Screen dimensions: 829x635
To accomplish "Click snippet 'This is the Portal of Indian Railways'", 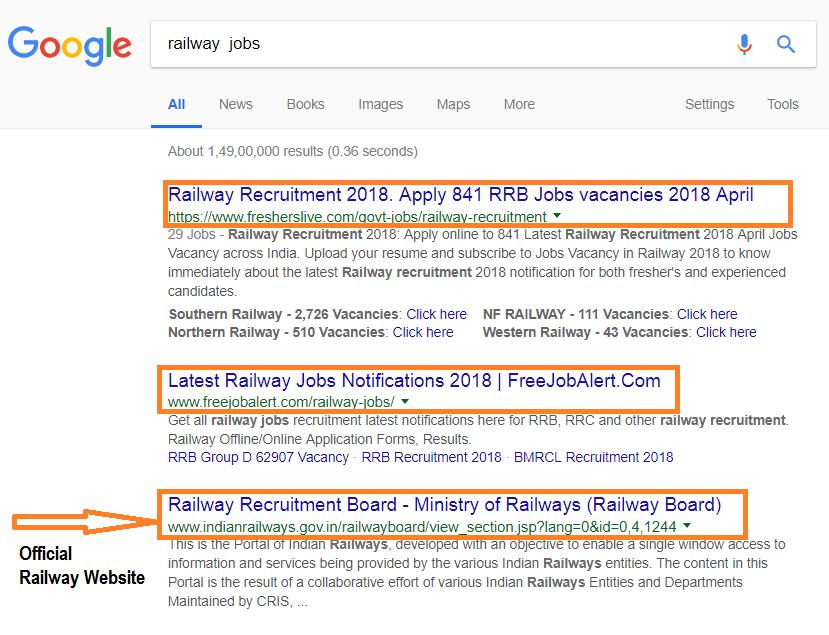I will (x=476, y=573).
